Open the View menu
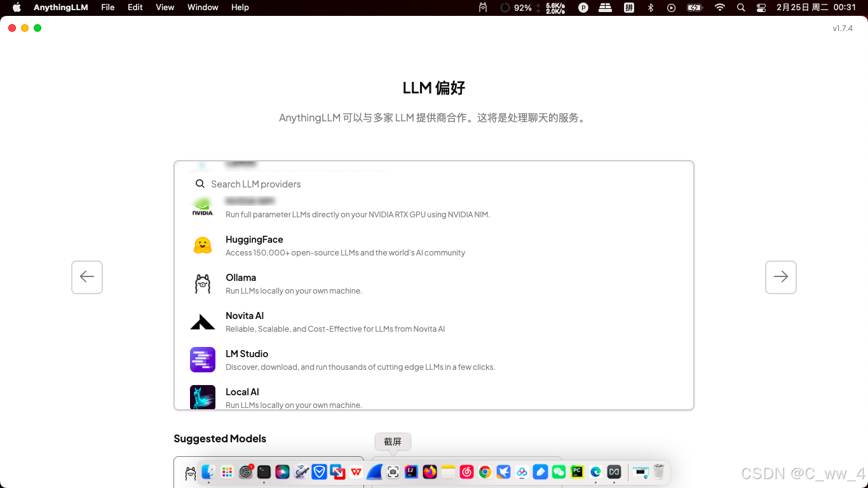Image resolution: width=868 pixels, height=488 pixels. coord(165,8)
